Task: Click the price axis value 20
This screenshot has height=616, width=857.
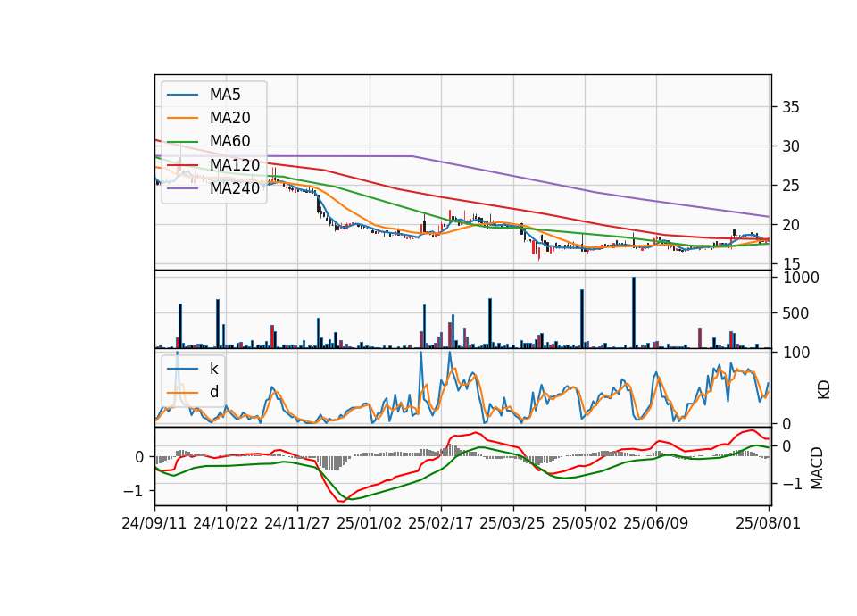Action: 790,225
